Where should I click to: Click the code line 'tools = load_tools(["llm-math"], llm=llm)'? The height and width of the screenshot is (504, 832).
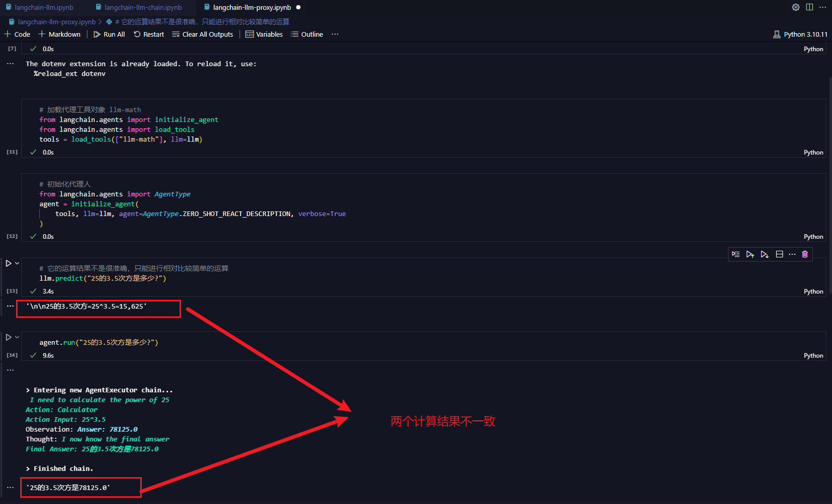click(121, 140)
